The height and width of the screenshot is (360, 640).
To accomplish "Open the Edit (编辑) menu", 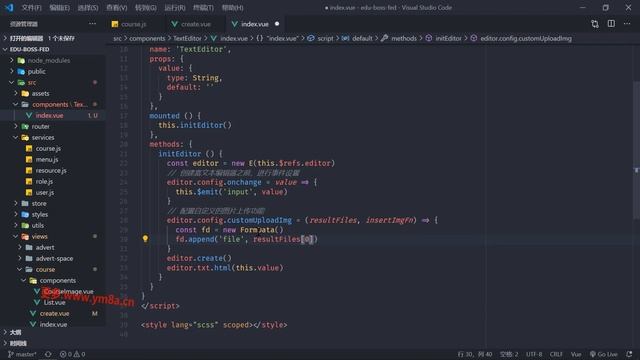I will point(60,8).
